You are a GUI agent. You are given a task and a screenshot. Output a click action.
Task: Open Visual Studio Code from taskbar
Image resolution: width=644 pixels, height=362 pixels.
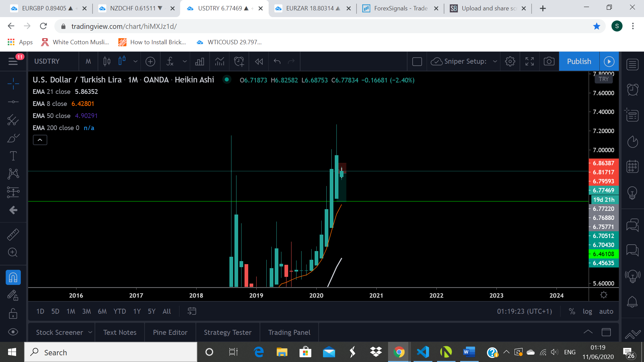(423, 352)
